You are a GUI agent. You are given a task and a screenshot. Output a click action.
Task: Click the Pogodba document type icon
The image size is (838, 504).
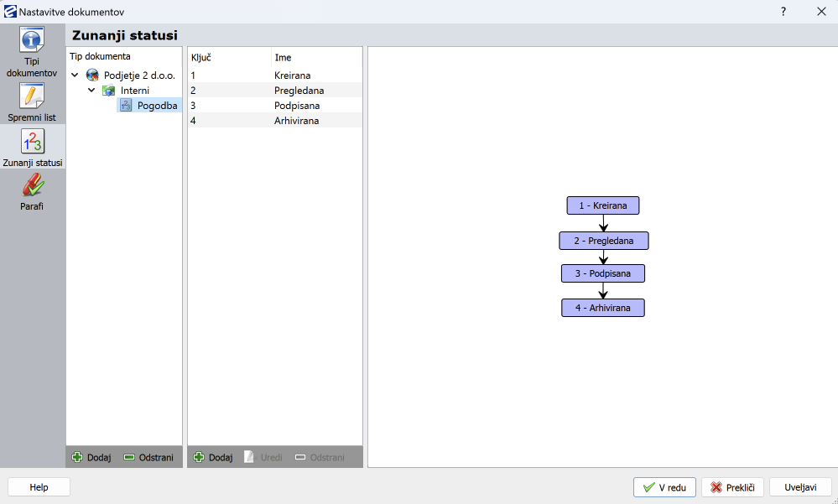click(x=126, y=106)
